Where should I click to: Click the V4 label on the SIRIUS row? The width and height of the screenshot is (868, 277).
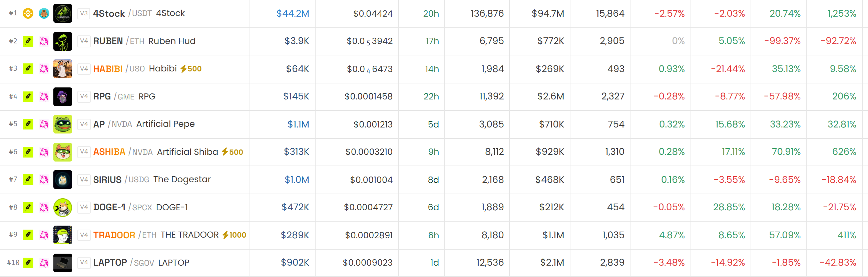tap(84, 180)
